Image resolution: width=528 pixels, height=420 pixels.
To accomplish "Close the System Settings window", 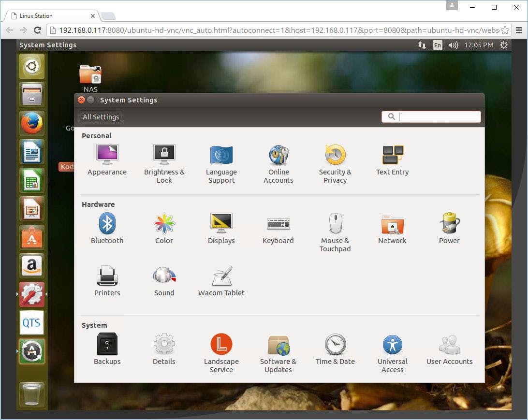I will click(x=81, y=100).
